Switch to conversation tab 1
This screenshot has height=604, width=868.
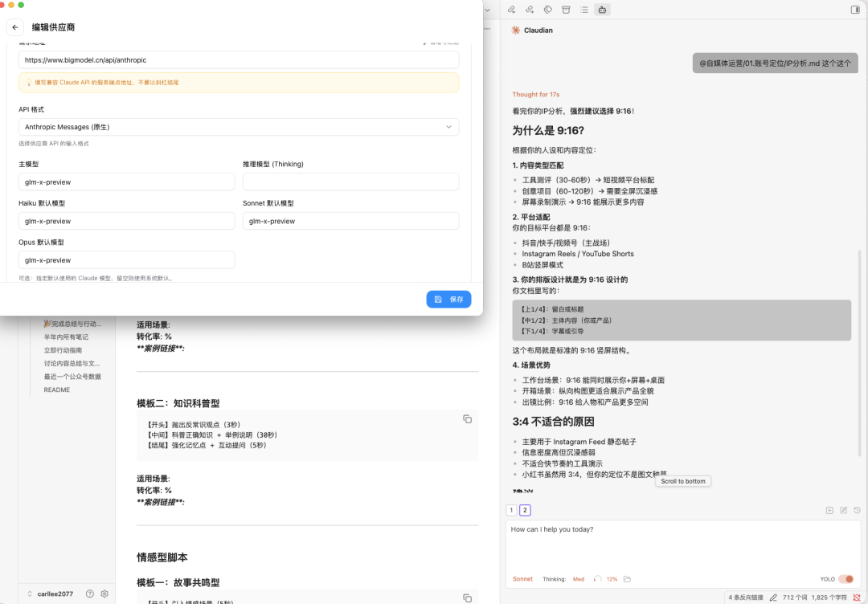click(511, 510)
